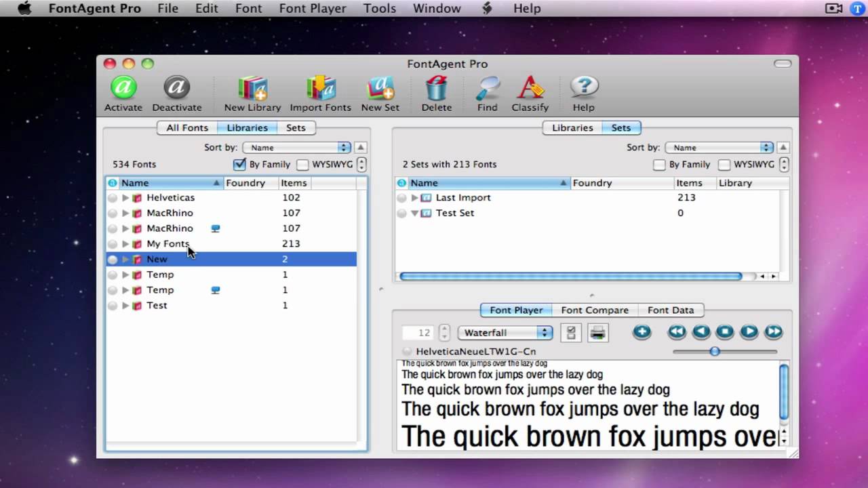Open the Find magnifier tool
Image resolution: width=868 pixels, height=488 pixels.
click(487, 94)
